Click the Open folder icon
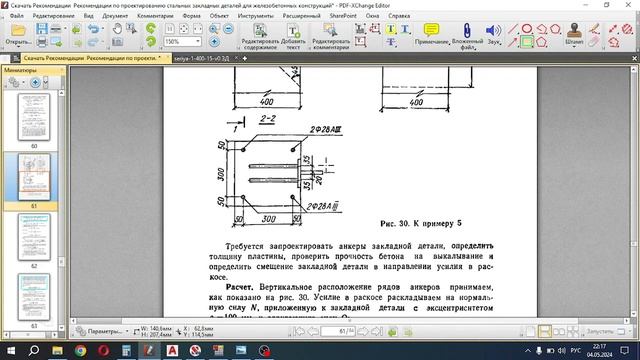Viewport: 640px width, 360px height. click(x=18, y=30)
